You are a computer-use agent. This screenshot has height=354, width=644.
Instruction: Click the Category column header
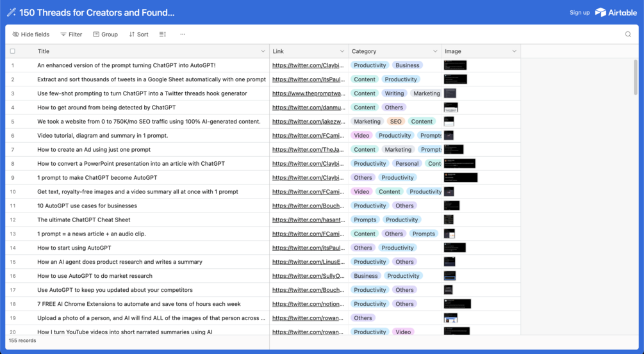[x=395, y=51]
